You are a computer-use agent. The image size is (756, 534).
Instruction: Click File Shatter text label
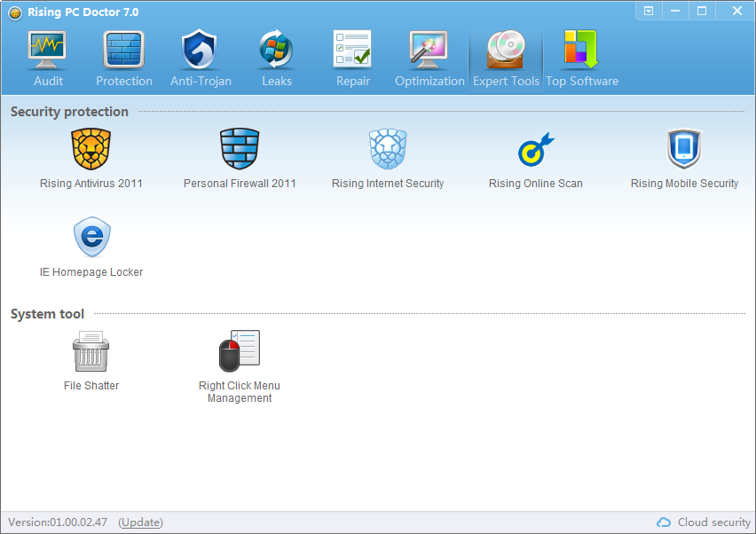pyautogui.click(x=91, y=386)
